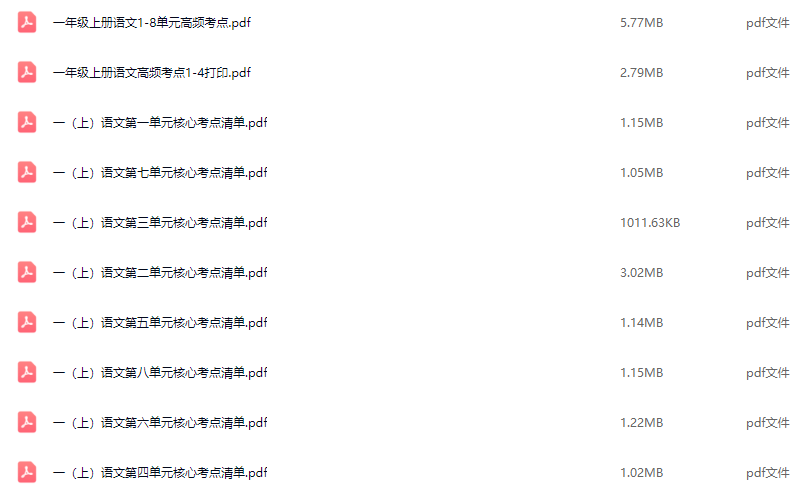
Task: Click PDF icon beside 语文第一单元核心考点清单.pdf
Action: (27, 122)
